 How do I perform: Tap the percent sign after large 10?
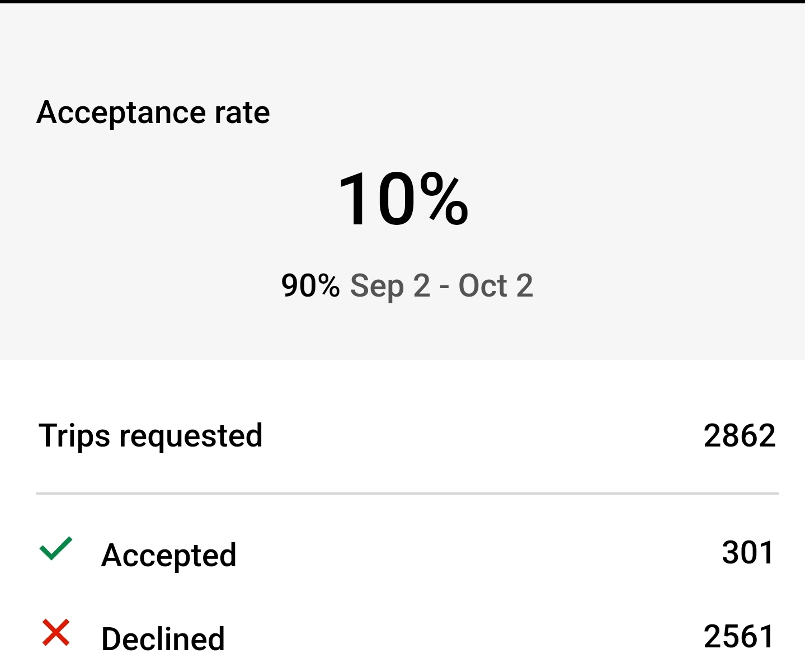(x=444, y=200)
